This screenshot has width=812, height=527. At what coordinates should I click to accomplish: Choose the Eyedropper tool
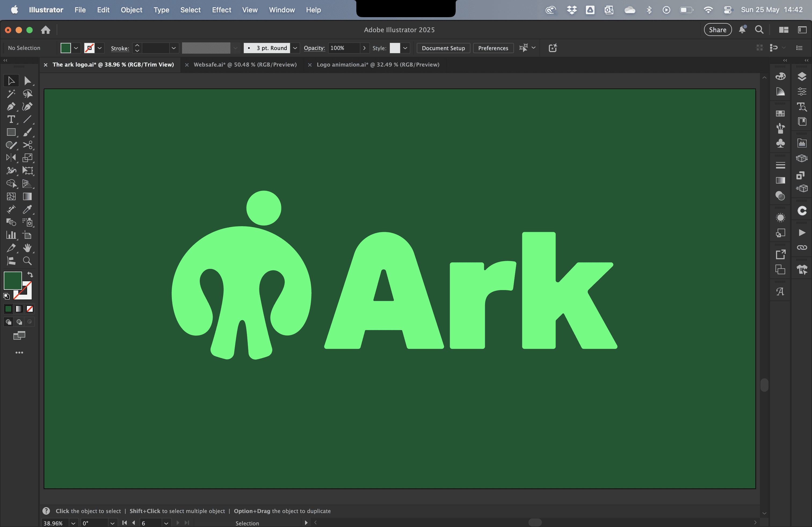pyautogui.click(x=27, y=209)
